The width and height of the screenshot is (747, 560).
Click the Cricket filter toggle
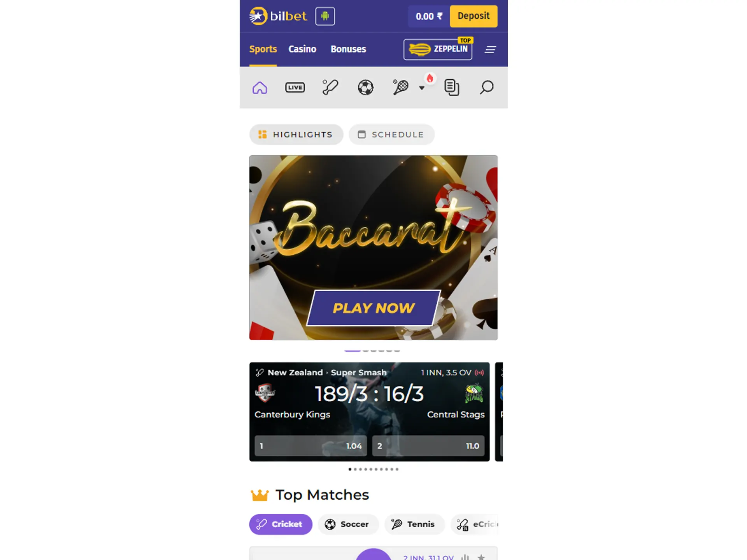pyautogui.click(x=281, y=524)
